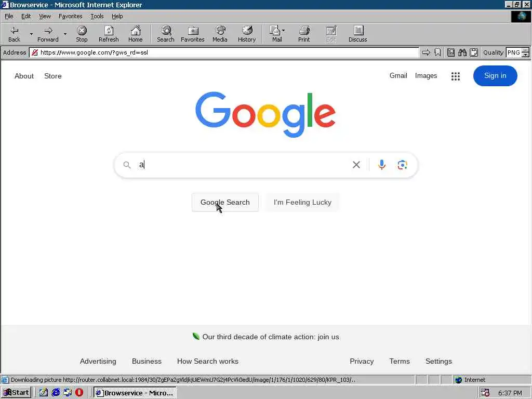This screenshot has width=532, height=399.
Task: Open the Favorites pane from toolbar
Action: click(193, 34)
